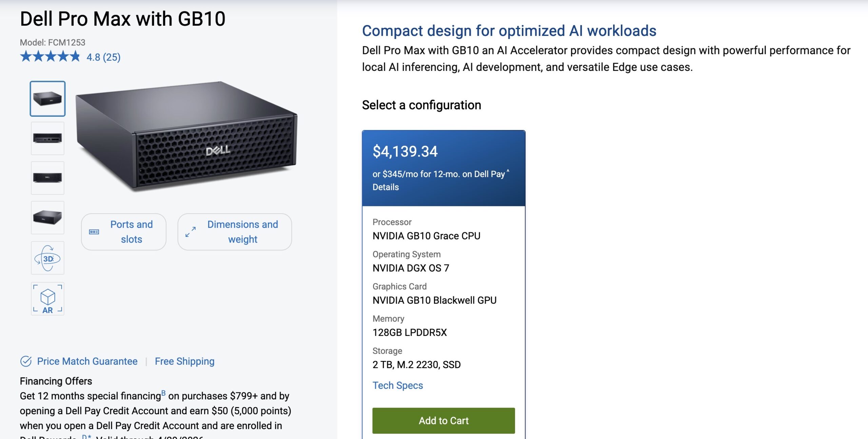Click the financing footnote B superscript

point(163,393)
